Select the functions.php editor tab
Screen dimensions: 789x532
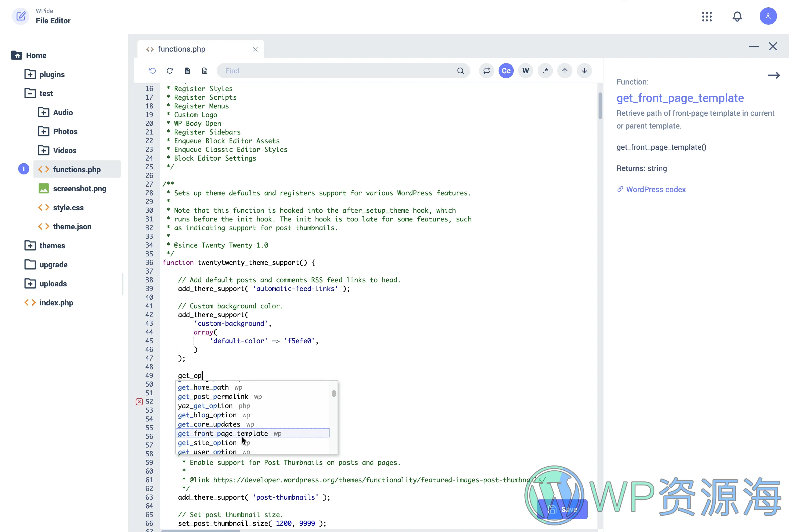coord(181,49)
